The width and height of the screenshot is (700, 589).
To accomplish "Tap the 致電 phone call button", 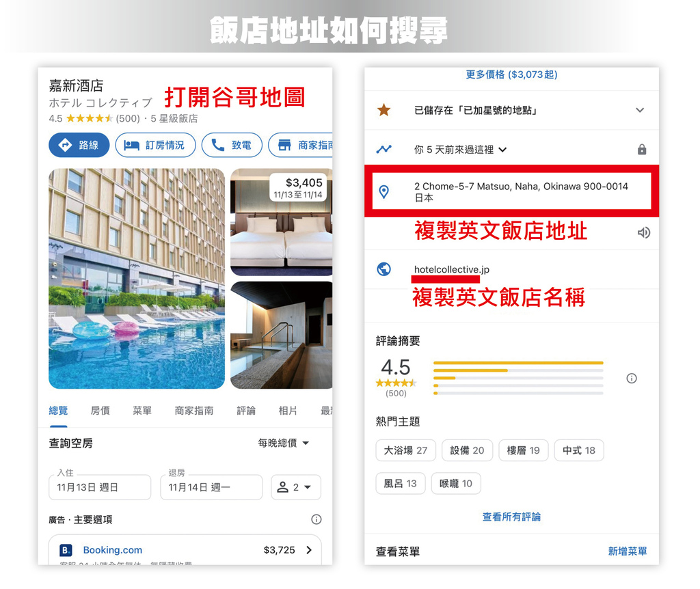I will tap(232, 145).
